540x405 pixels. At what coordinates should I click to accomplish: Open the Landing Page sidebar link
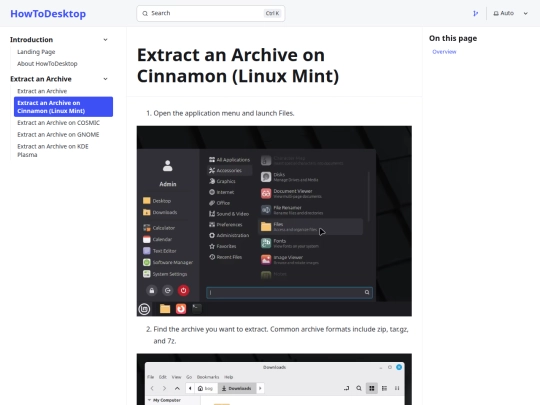coord(36,52)
